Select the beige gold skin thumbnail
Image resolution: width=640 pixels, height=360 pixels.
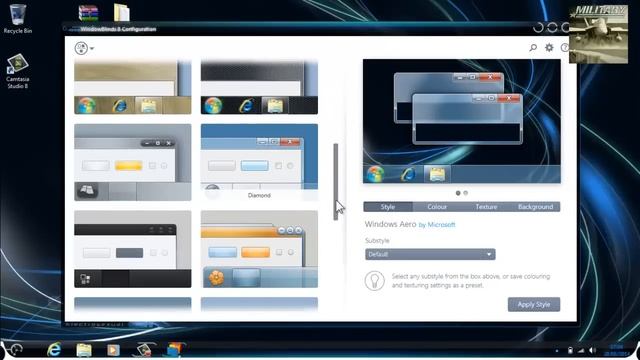133,87
